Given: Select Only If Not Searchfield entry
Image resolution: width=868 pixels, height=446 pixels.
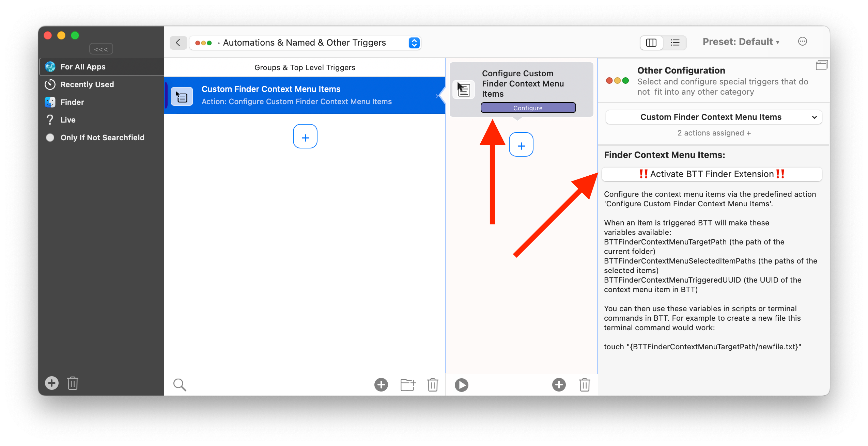Looking at the screenshot, I should pyautogui.click(x=102, y=138).
